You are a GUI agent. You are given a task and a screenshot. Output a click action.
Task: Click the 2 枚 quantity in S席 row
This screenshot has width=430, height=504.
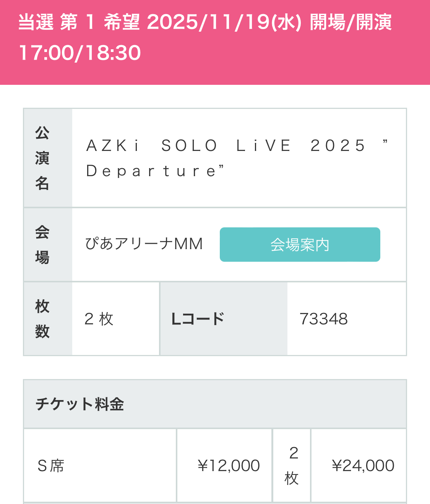(x=292, y=465)
